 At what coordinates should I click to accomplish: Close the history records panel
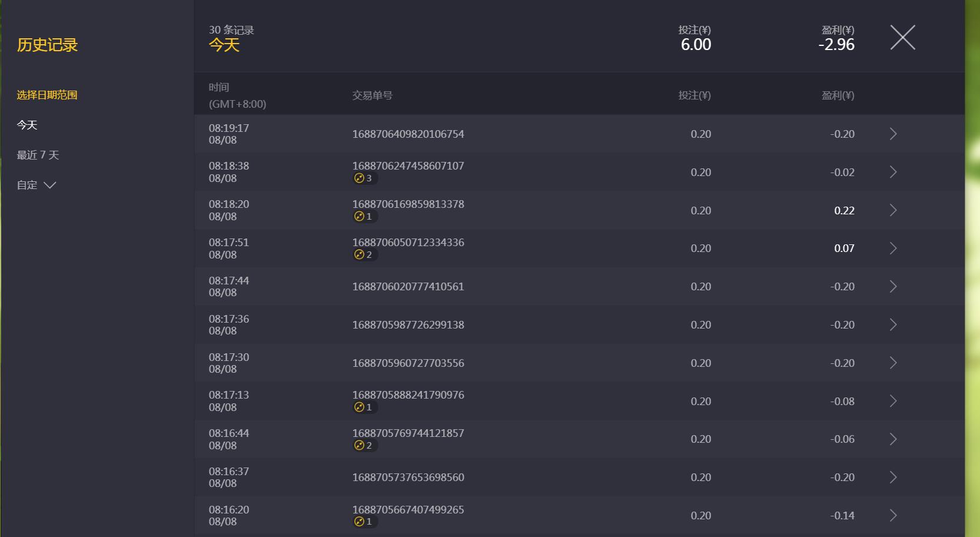pyautogui.click(x=902, y=38)
